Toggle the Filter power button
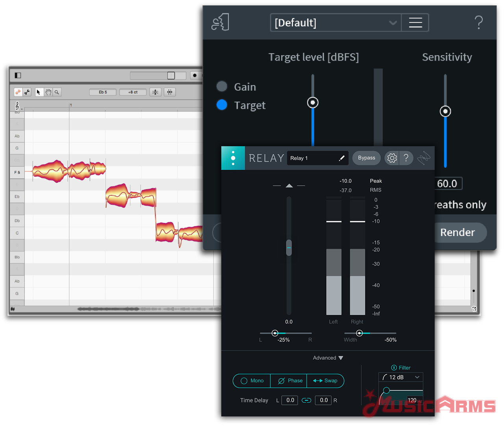504x433 pixels. (x=394, y=368)
